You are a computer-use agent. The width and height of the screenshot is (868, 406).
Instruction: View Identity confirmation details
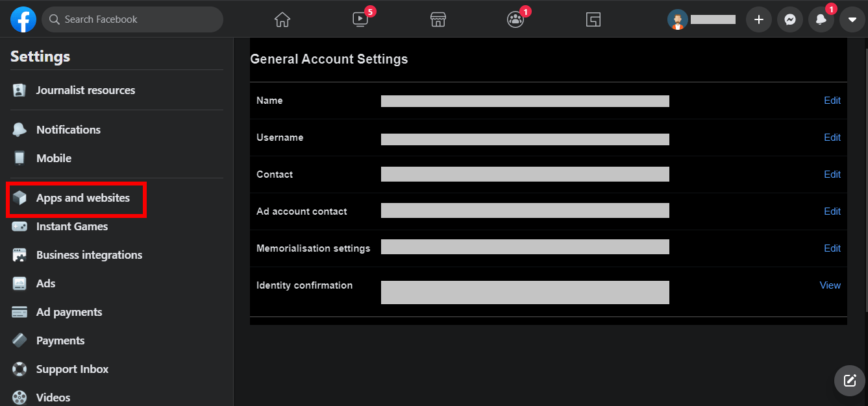point(830,285)
